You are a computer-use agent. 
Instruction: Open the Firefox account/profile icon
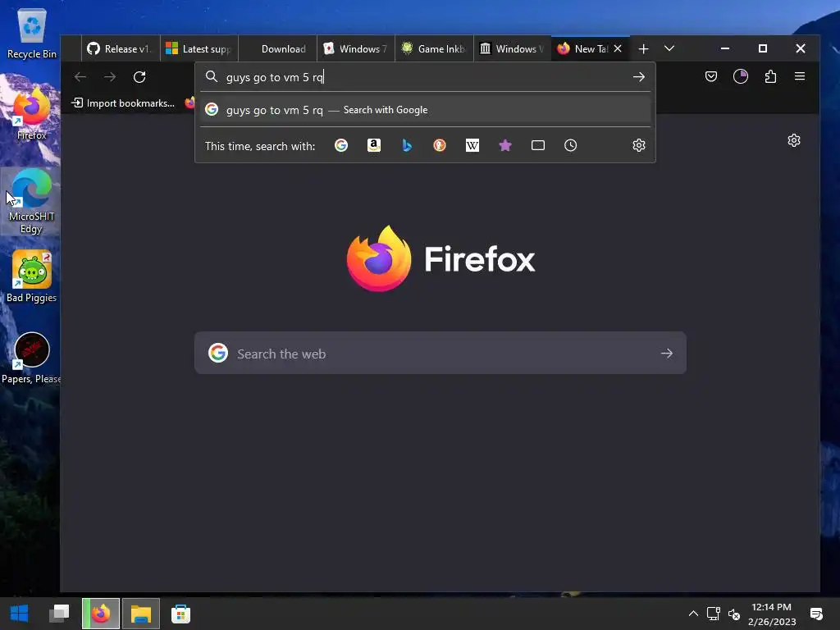click(741, 76)
